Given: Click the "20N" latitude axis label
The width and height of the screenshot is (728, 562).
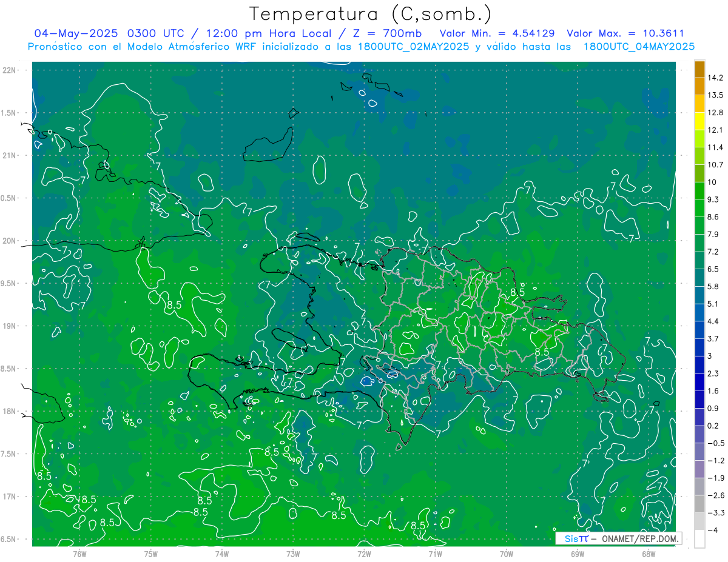Looking at the screenshot, I should tap(10, 241).
